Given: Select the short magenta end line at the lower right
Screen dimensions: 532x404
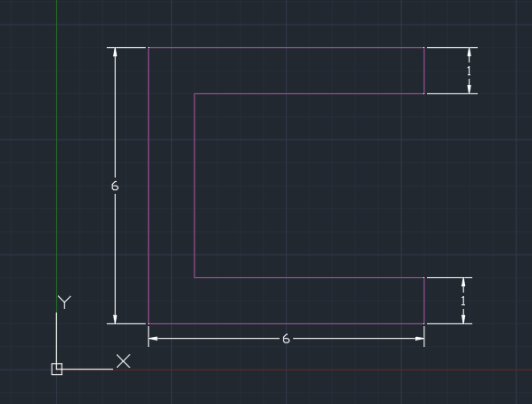Looking at the screenshot, I should (424, 301).
